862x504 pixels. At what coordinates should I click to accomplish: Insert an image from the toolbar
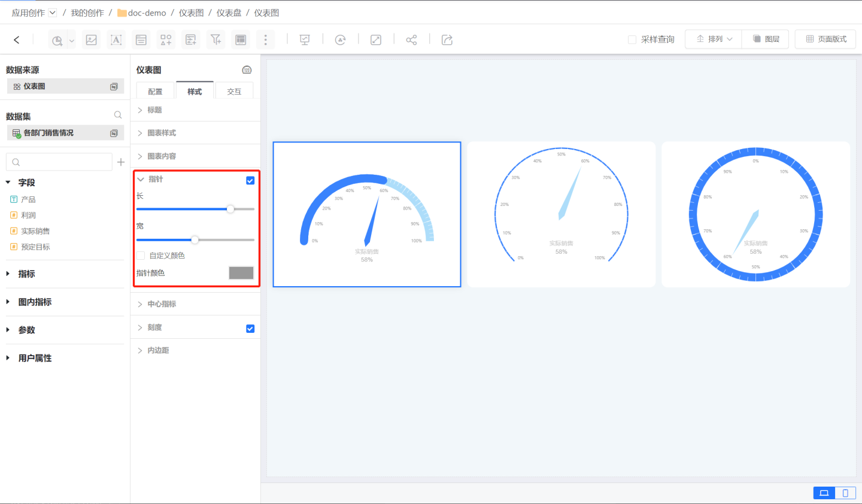tap(91, 40)
